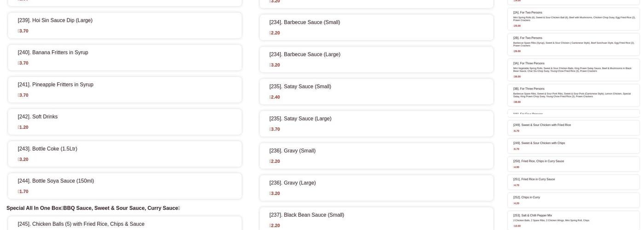
Task: Select Satay Sauce (Large)
Action: click(376, 124)
